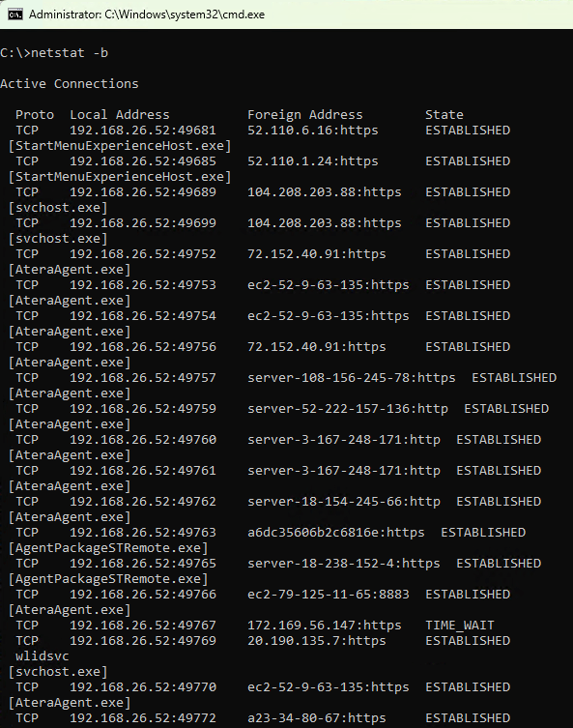Click the first StartMenuExperienceHost.exe process line
573x728 pixels.
tap(120, 146)
